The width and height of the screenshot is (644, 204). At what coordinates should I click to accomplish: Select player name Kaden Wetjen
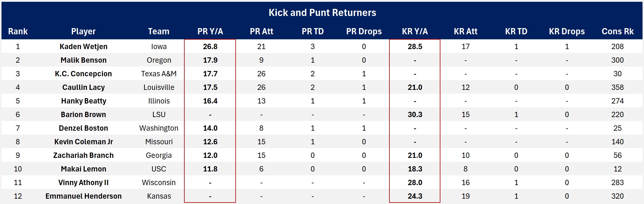[83, 46]
